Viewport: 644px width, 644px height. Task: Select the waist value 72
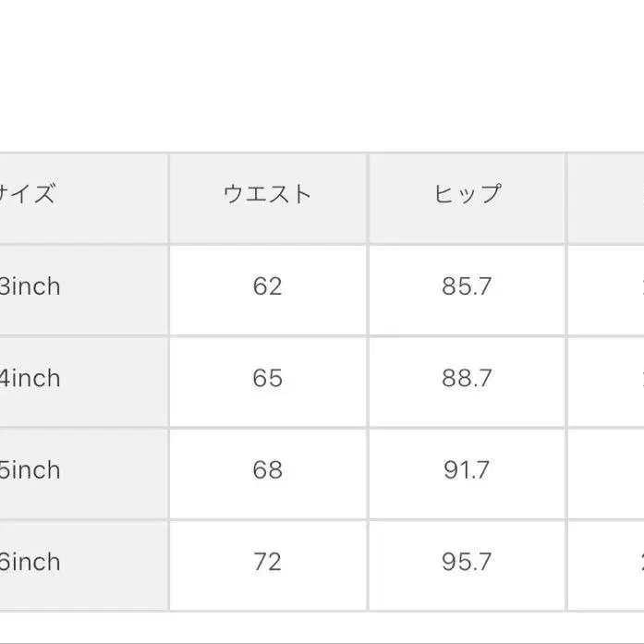tap(267, 562)
